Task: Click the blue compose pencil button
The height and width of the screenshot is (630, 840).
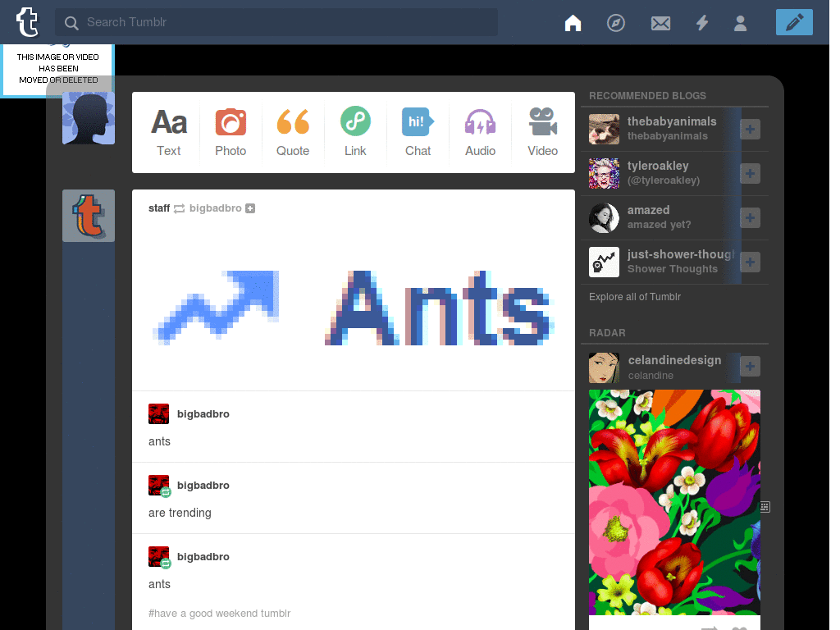Action: [794, 22]
